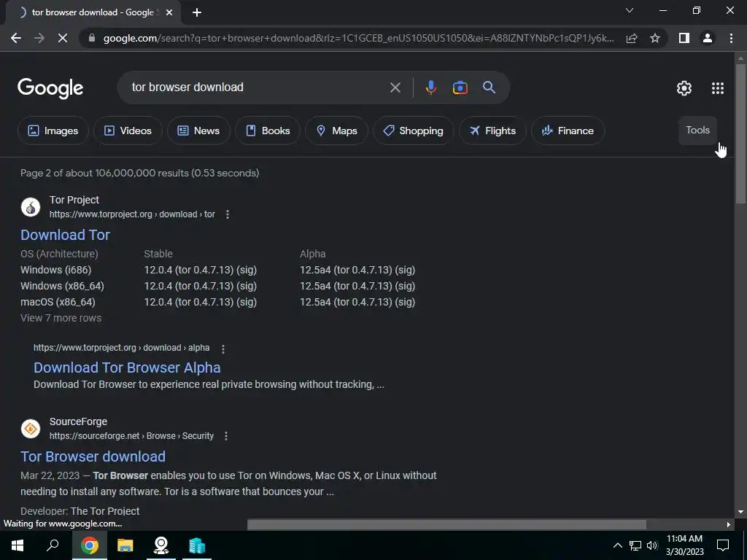This screenshot has height=560, width=747.
Task: Click the webcam app taskbar icon
Action: point(161,545)
